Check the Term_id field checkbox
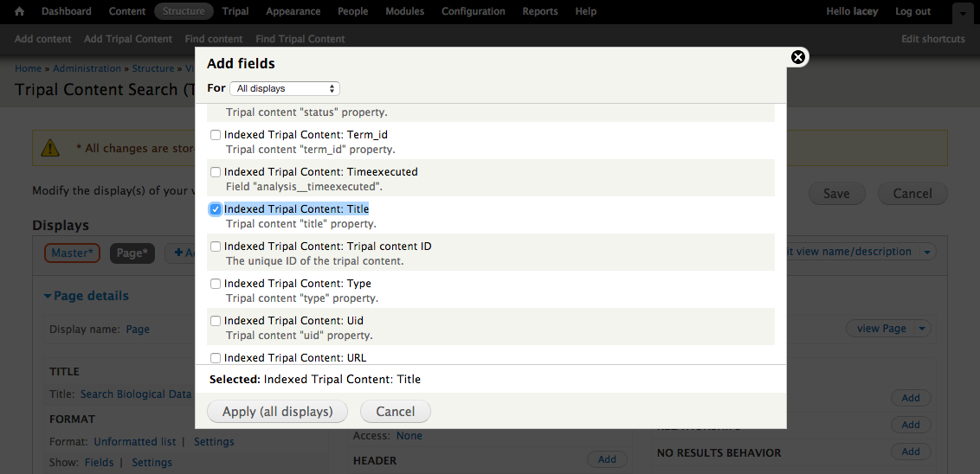This screenshot has height=474, width=980. [x=216, y=135]
